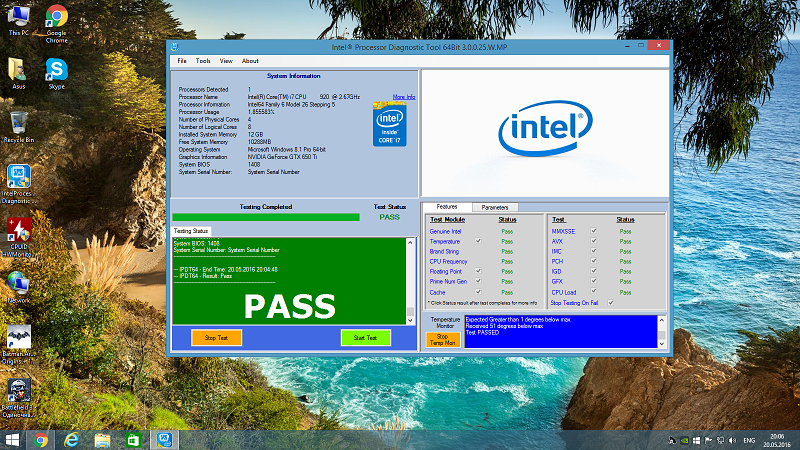Switch to the Parameters tab
The width and height of the screenshot is (800, 450).
pyautogui.click(x=494, y=207)
